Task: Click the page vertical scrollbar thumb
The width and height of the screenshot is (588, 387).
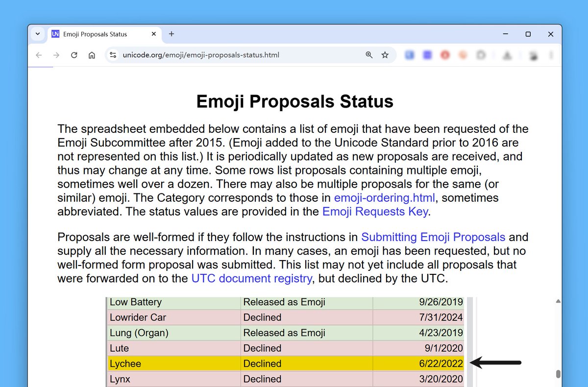Action: point(558,374)
